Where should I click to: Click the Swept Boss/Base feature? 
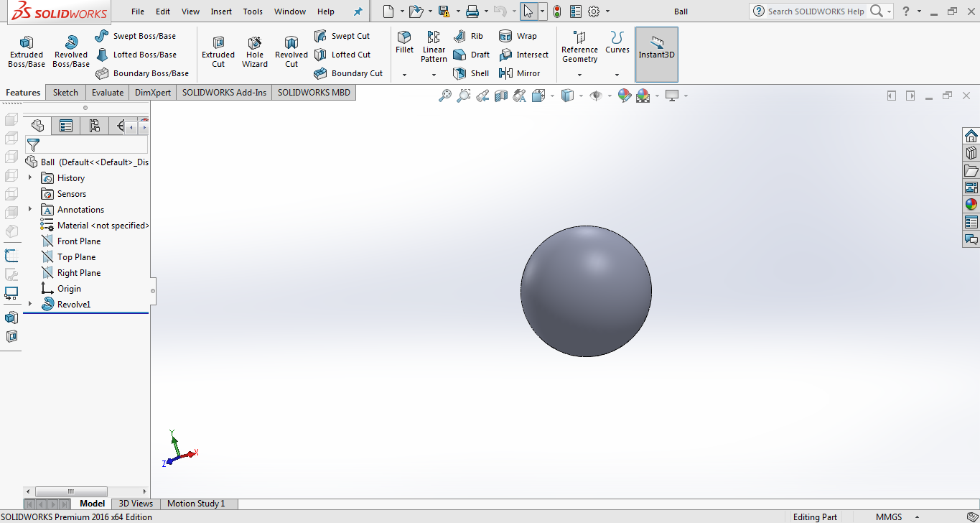(x=136, y=36)
